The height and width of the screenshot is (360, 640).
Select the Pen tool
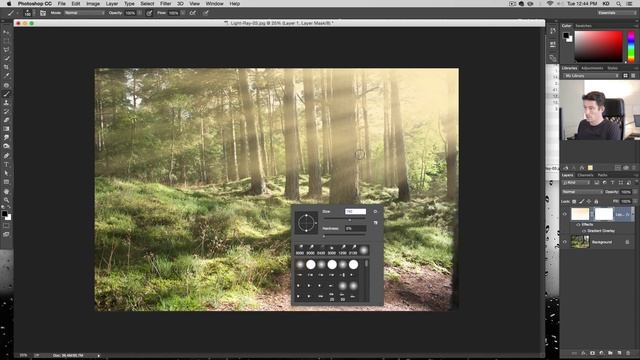6,156
